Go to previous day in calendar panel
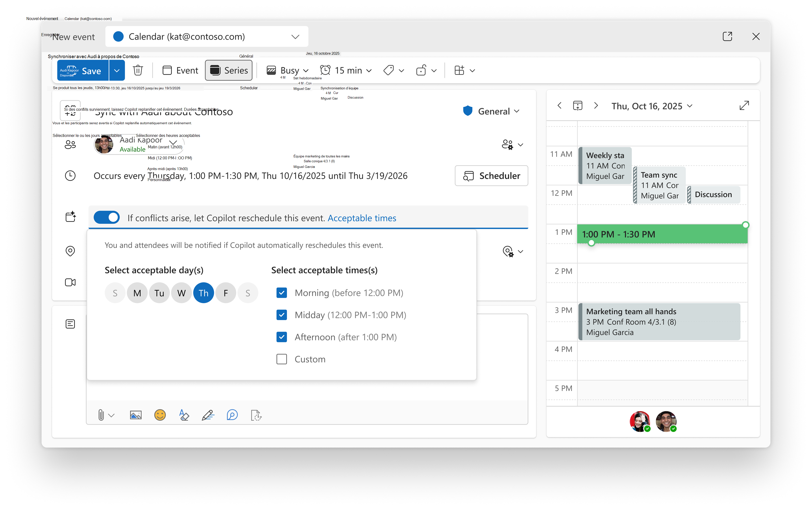 click(x=559, y=106)
